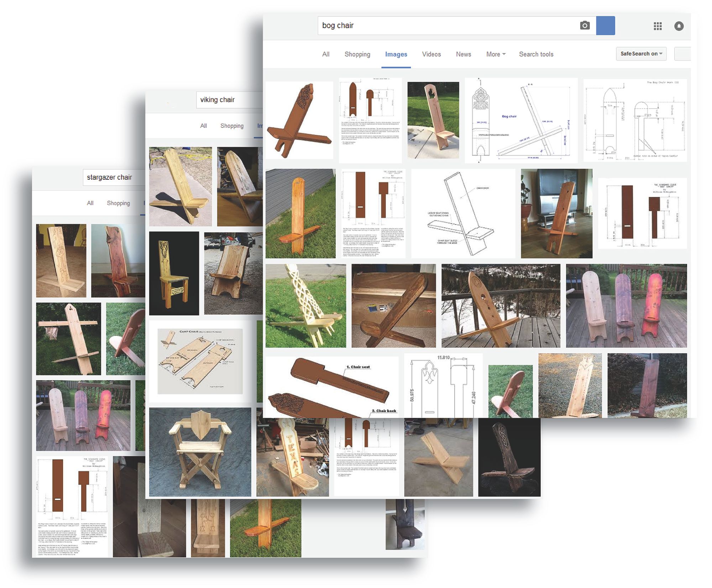This screenshot has width=712, height=588.
Task: Open the Standard Issue plan in stargazer window
Action: point(72,507)
